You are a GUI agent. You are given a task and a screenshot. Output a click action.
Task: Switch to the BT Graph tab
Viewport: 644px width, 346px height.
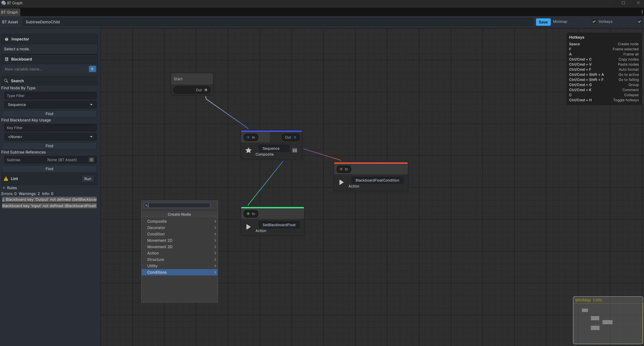[x=10, y=12]
